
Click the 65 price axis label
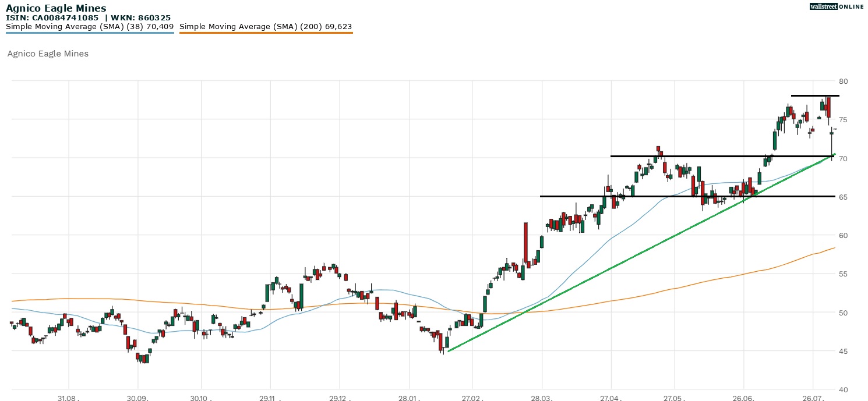pos(844,197)
